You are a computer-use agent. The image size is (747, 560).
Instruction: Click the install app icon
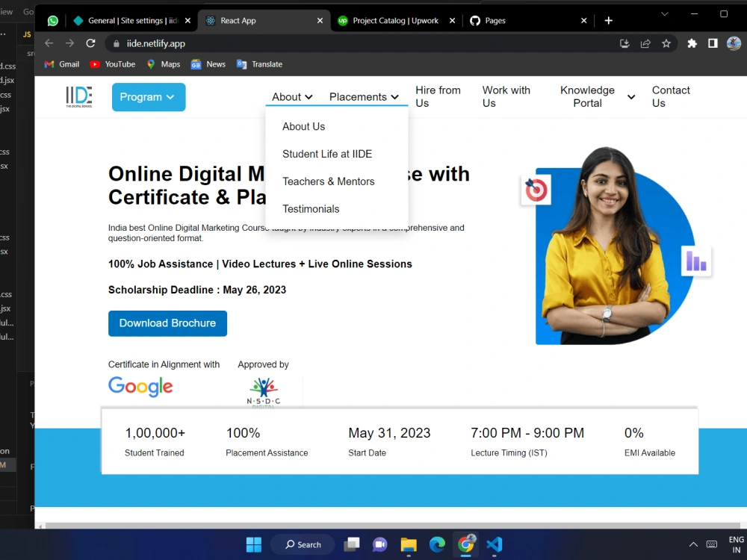pyautogui.click(x=624, y=43)
